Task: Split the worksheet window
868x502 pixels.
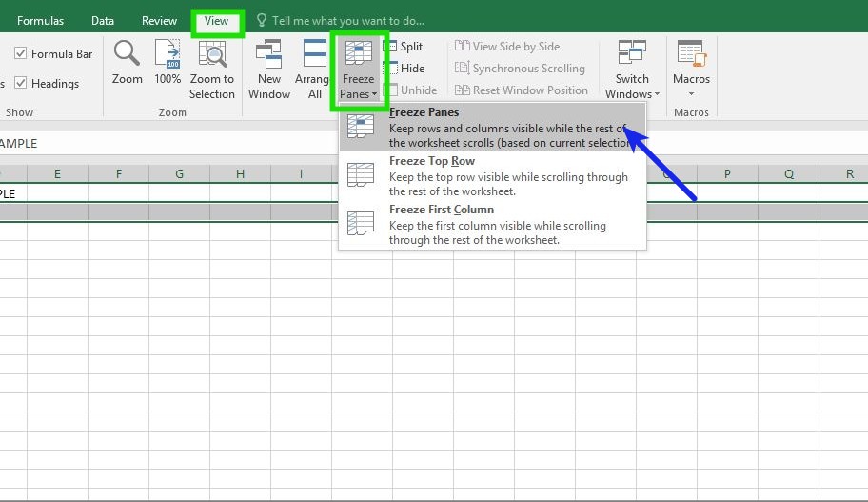Action: (405, 47)
